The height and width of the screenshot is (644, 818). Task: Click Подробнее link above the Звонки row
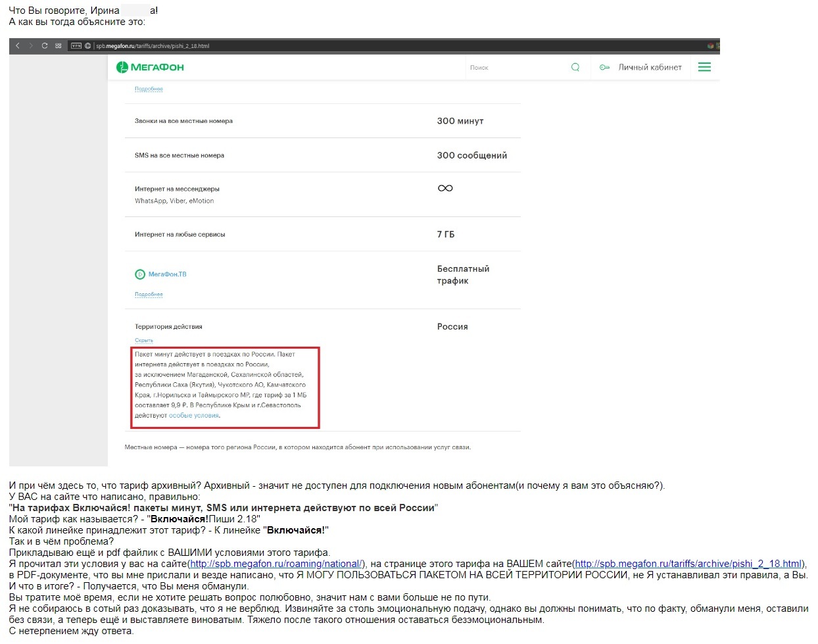coord(149,89)
